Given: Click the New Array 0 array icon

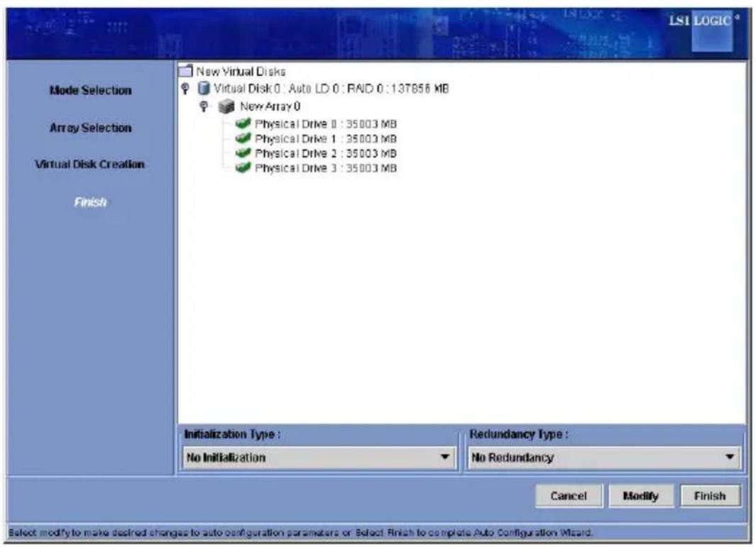Looking at the screenshot, I should click(226, 106).
